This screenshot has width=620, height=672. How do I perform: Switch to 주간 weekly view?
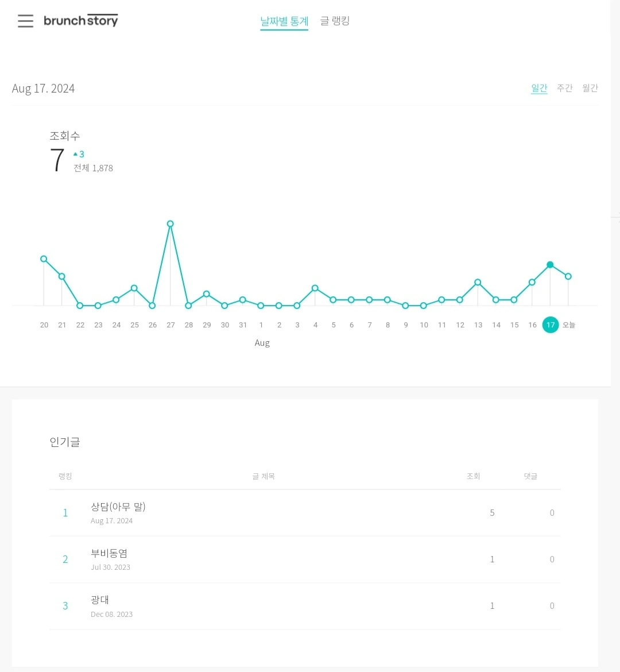pos(564,88)
